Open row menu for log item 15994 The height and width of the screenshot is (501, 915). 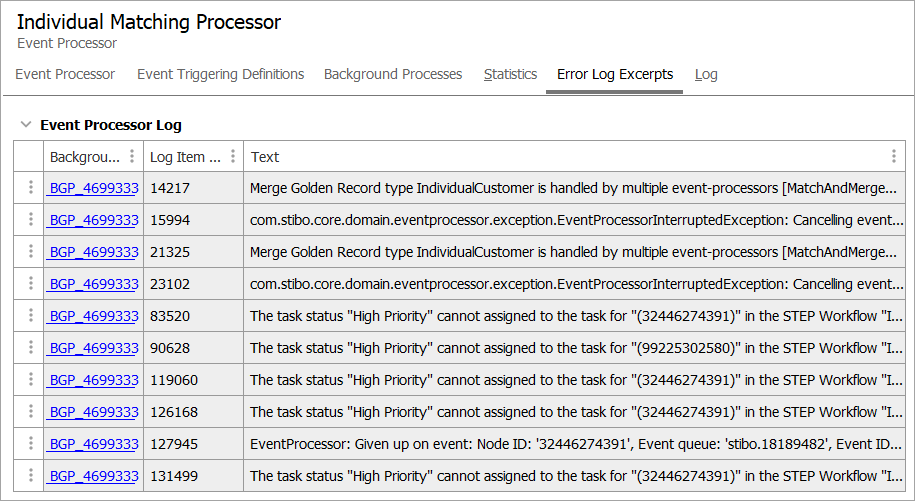[x=30, y=220]
